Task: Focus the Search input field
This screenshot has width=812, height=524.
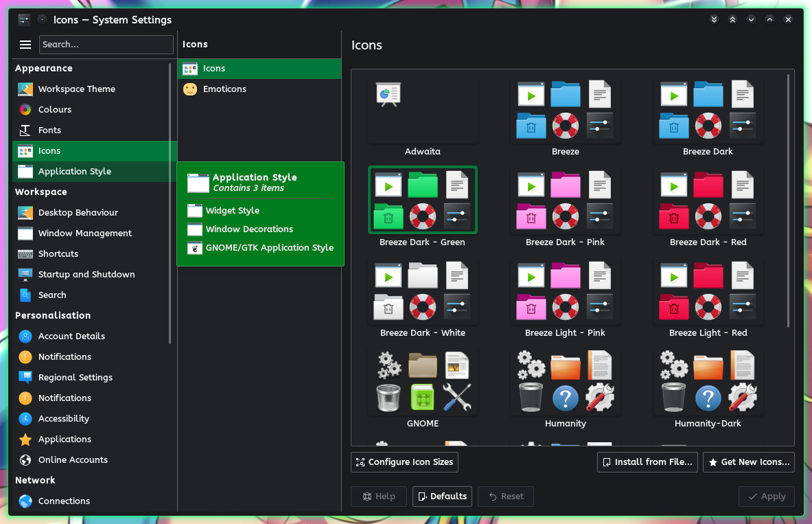Action: point(106,45)
